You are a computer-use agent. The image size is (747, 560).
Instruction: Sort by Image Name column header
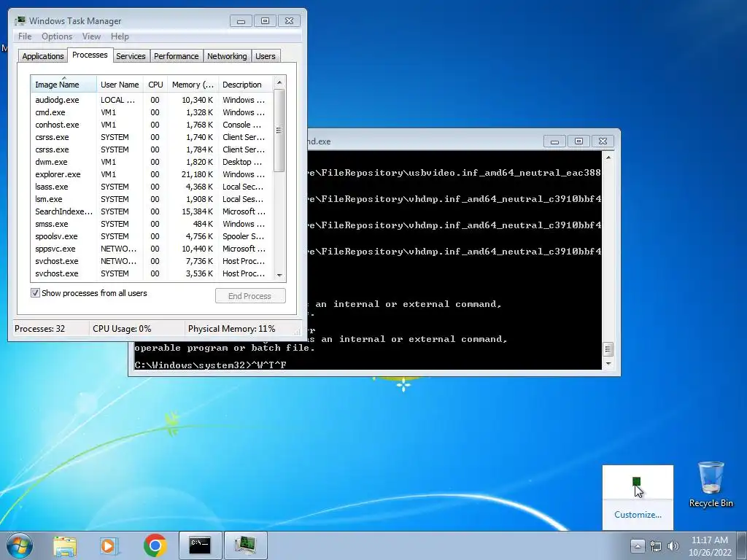tap(64, 85)
